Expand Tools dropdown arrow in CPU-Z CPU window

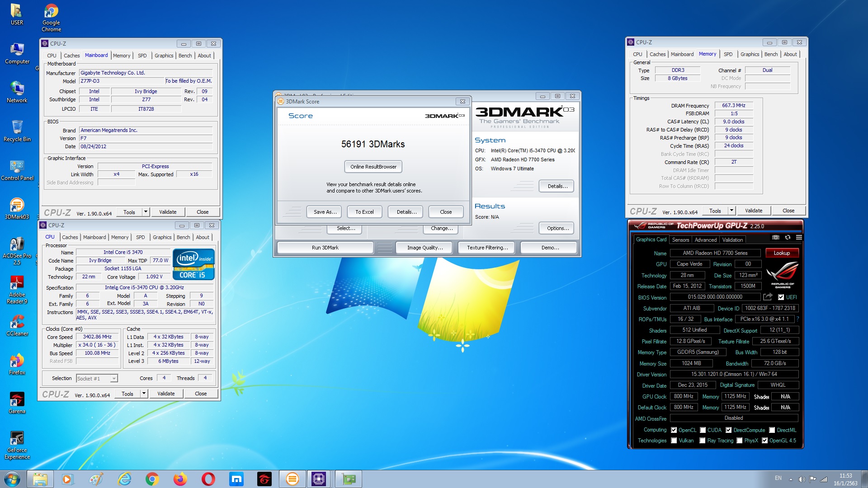pyautogui.click(x=144, y=394)
